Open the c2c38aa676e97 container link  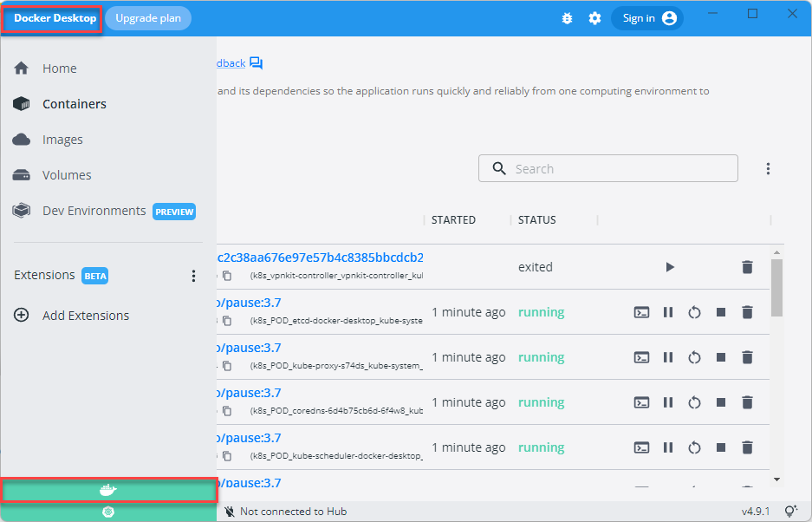tap(321, 258)
